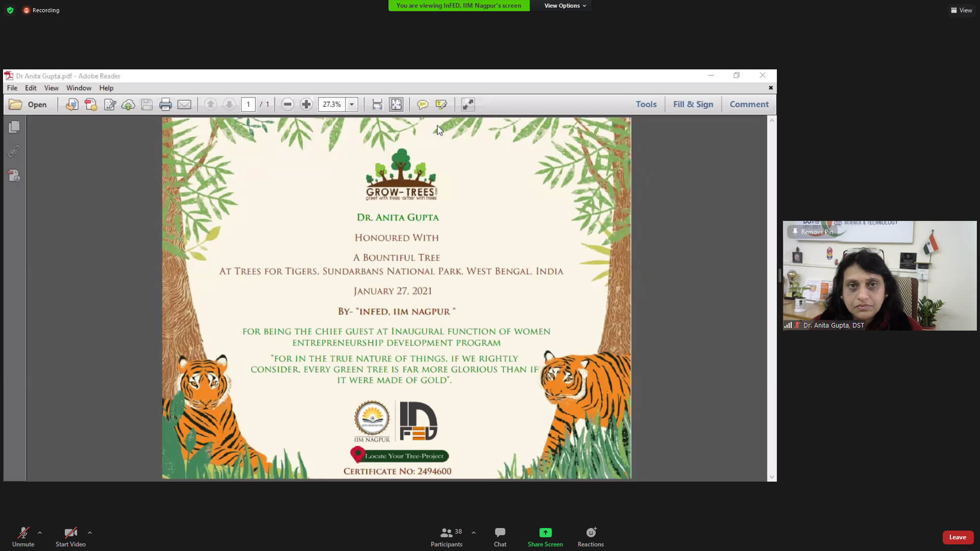Click Dr. Anita Gupta's video thumbnail

click(x=879, y=275)
